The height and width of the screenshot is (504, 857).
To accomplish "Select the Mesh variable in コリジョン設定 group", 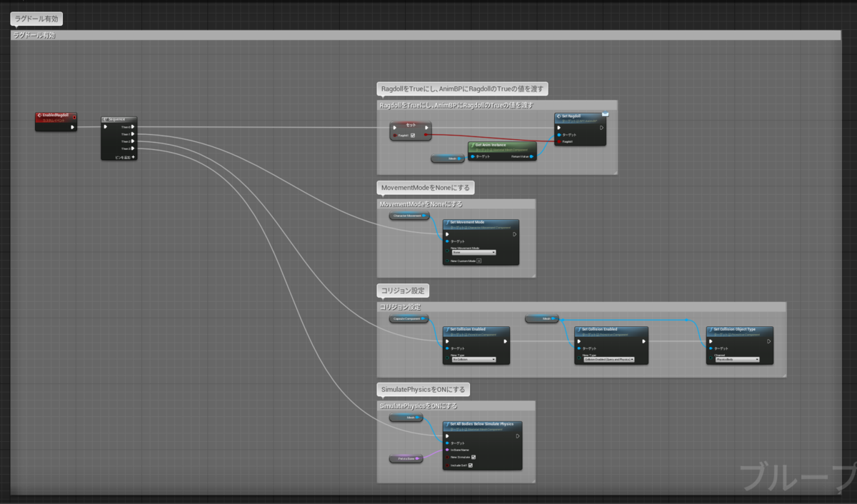I will [542, 319].
